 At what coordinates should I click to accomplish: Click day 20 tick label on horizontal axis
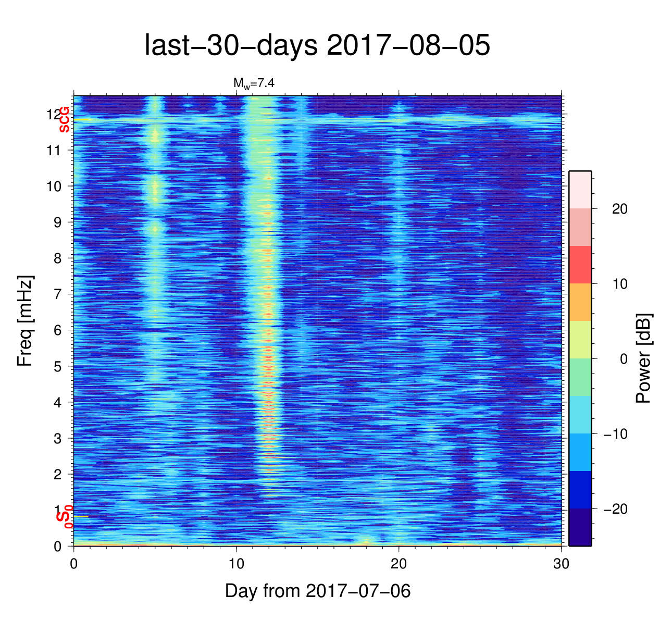(399, 565)
